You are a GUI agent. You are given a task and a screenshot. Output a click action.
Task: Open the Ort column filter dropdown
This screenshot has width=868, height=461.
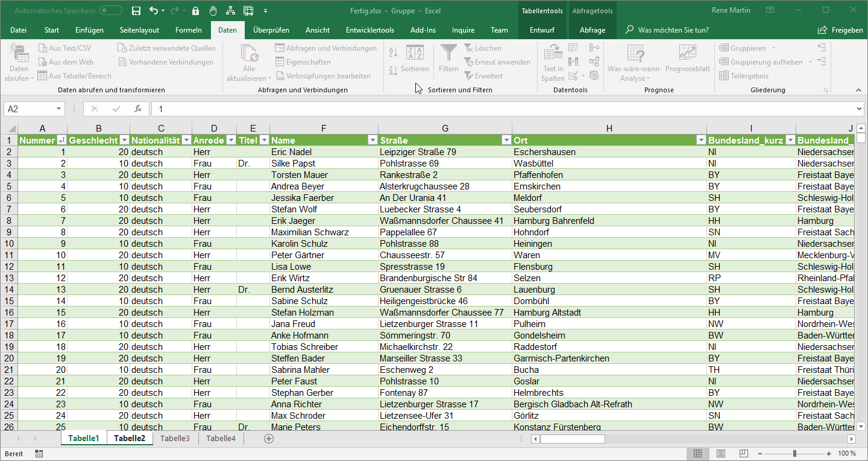click(x=700, y=140)
